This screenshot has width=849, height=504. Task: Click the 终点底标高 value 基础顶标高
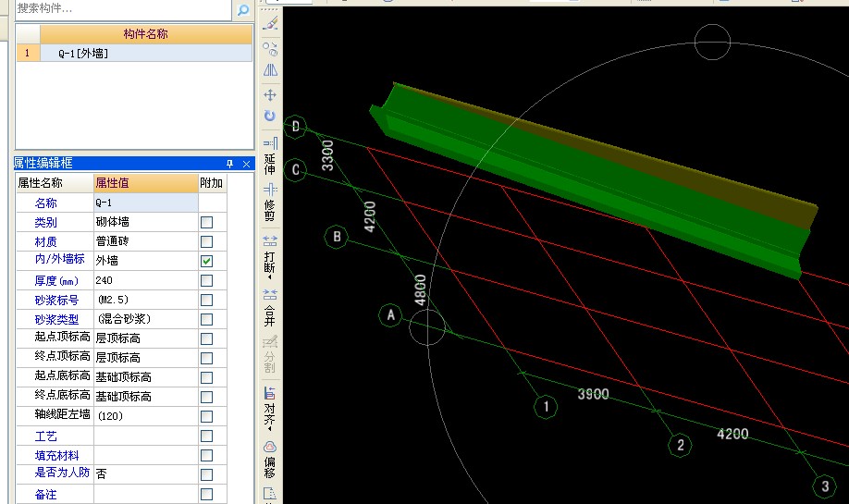point(145,397)
